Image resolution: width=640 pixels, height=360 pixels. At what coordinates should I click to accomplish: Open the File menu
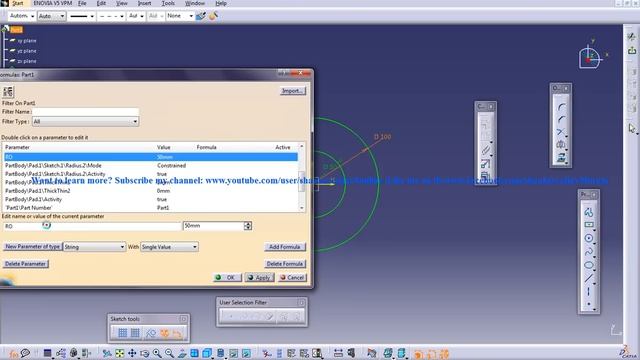[82, 3]
